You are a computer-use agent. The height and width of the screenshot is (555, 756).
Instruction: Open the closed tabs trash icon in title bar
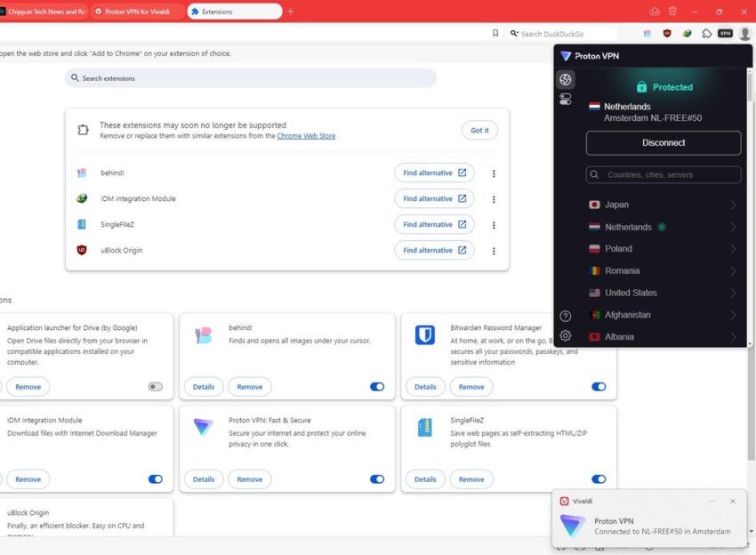coord(672,11)
